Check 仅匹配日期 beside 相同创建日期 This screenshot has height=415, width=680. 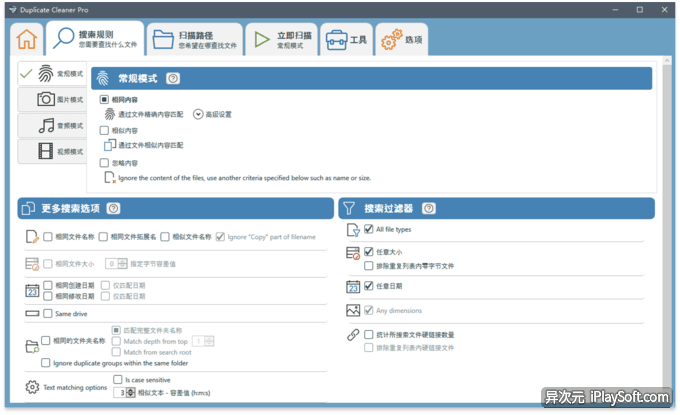105,285
